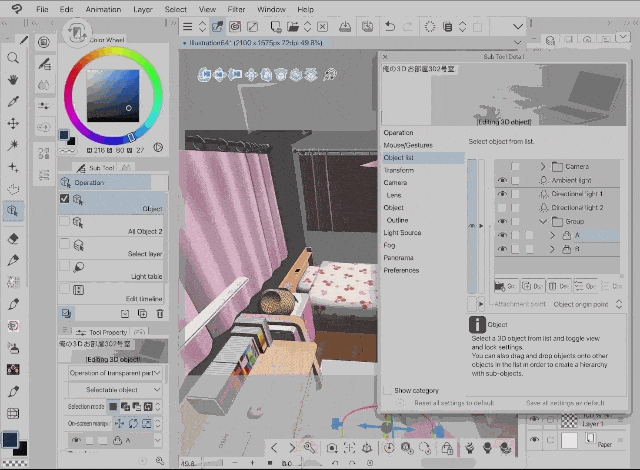Click Reset all settings to default

(x=454, y=403)
